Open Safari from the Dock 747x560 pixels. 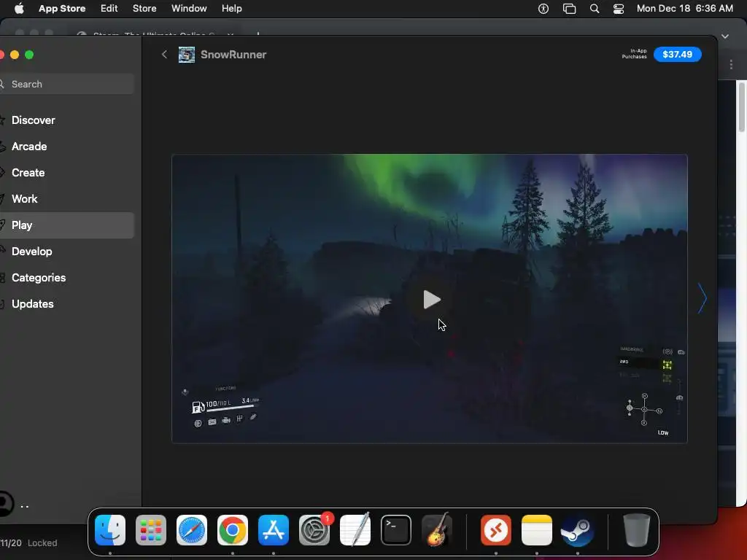pos(192,530)
